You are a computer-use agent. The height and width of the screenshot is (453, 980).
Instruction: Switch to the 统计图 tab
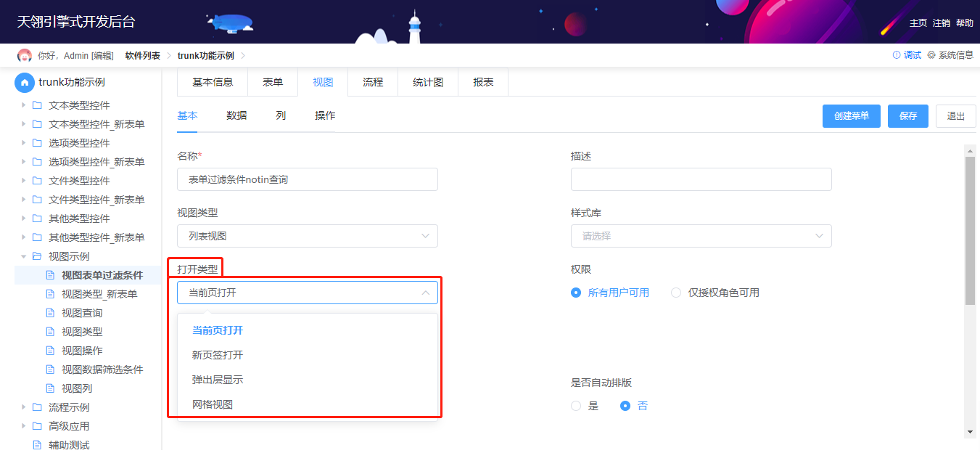tap(428, 82)
